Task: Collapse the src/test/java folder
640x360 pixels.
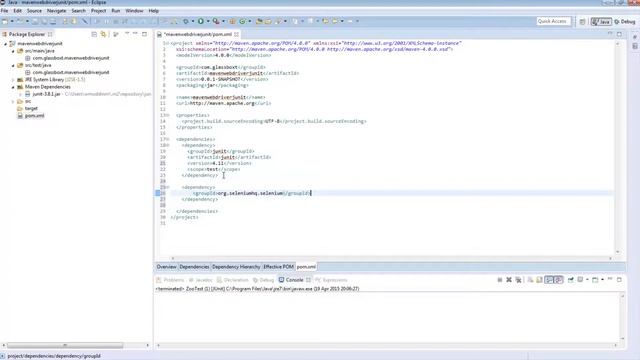Action: (x=13, y=65)
